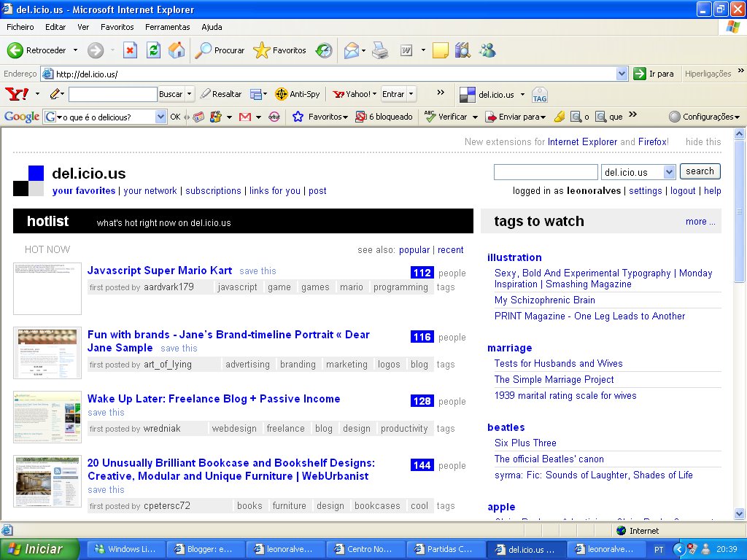Click the mail envelope icon
The height and width of the screenshot is (560, 747).
[x=351, y=50]
